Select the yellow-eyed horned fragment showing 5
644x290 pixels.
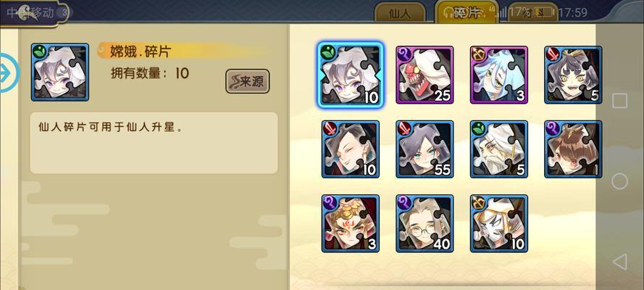[573, 75]
